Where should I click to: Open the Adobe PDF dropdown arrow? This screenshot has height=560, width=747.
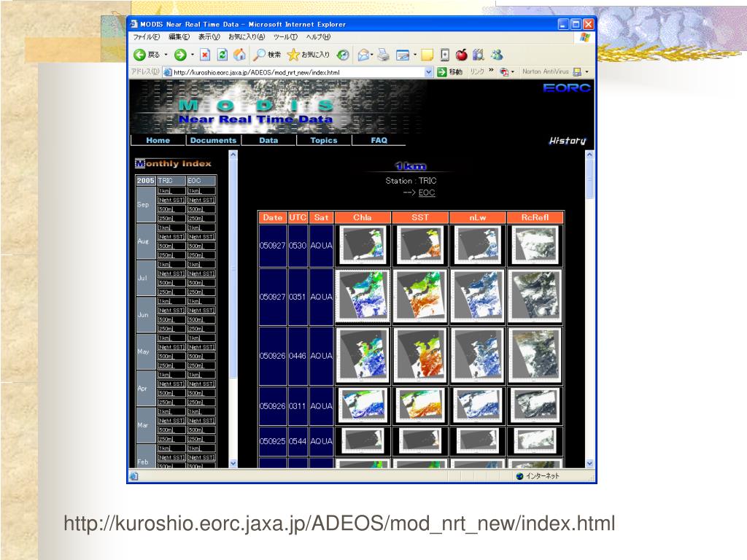(513, 72)
